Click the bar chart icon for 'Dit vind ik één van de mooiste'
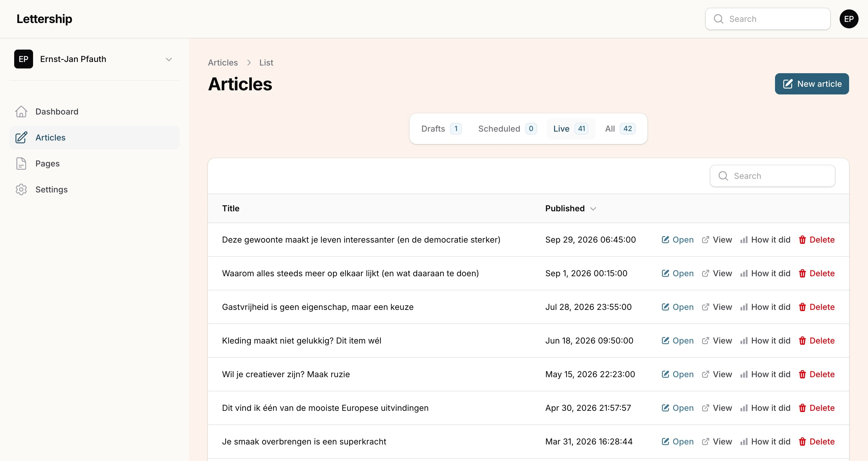This screenshot has height=461, width=868. tap(744, 408)
